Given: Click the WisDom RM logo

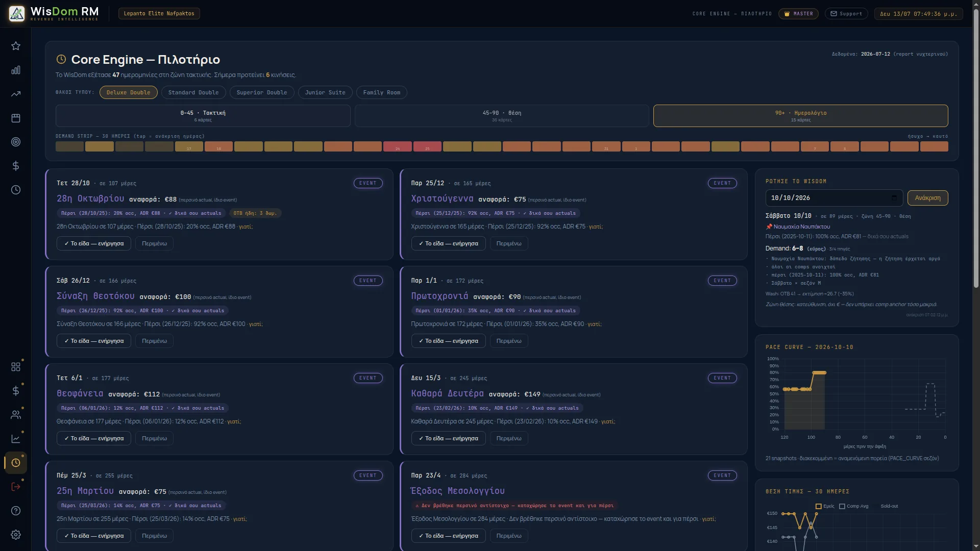Looking at the screenshot, I should pyautogui.click(x=54, y=14).
